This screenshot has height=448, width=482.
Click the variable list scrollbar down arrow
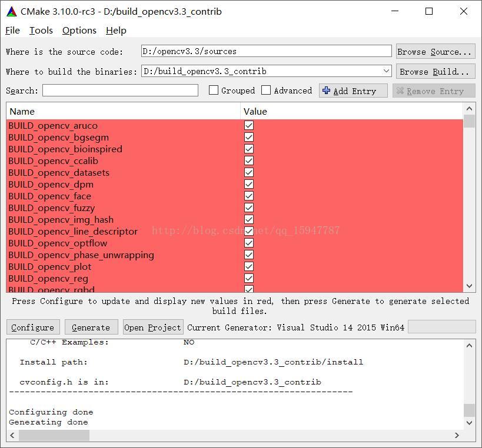[469, 286]
